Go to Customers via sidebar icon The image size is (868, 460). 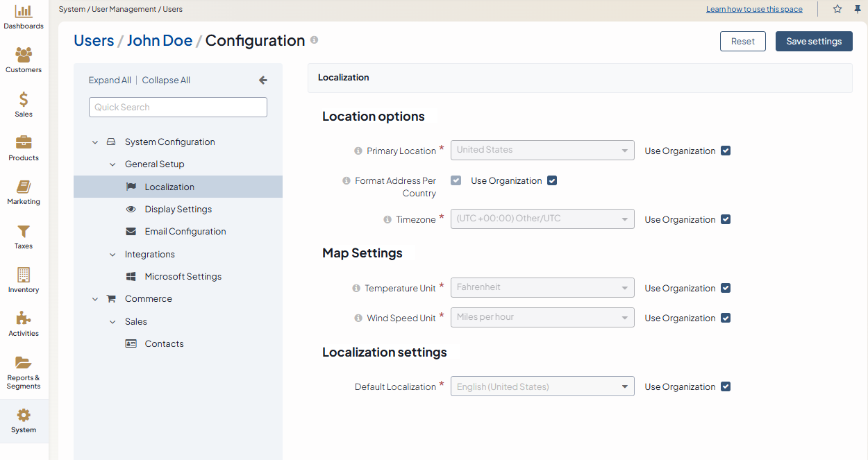coord(24,56)
